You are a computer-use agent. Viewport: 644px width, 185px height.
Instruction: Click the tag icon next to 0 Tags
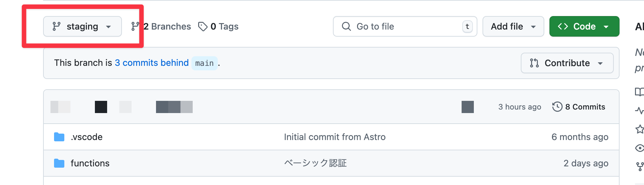pos(203,26)
